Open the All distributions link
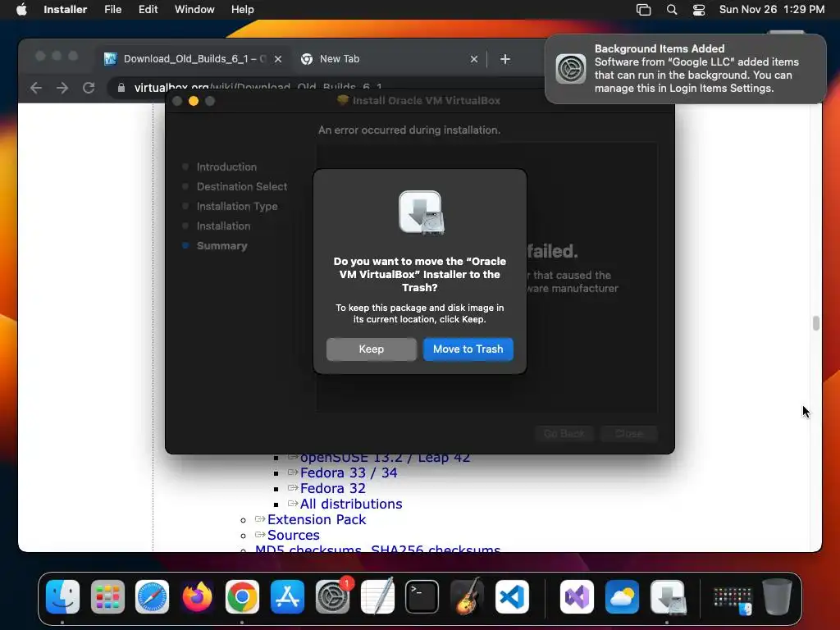The height and width of the screenshot is (630, 840). click(351, 504)
